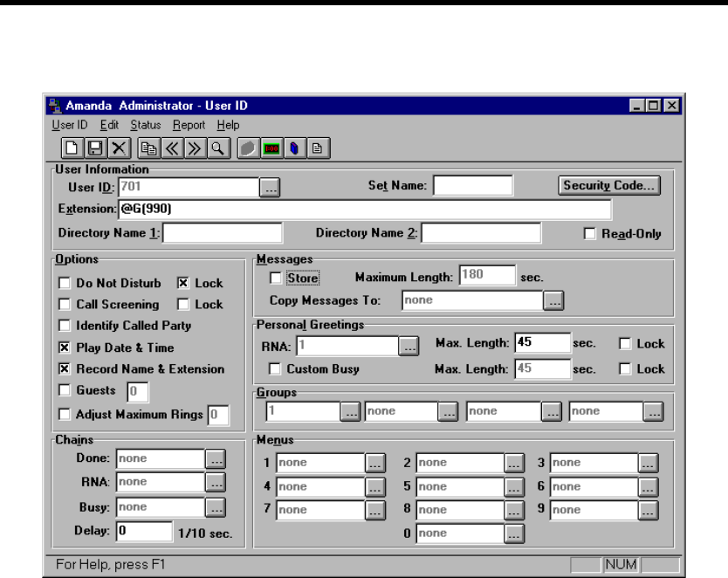Click the NUM indicator in the status bar
Image resolution: width=728 pixels, height=578 pixels.
click(622, 565)
